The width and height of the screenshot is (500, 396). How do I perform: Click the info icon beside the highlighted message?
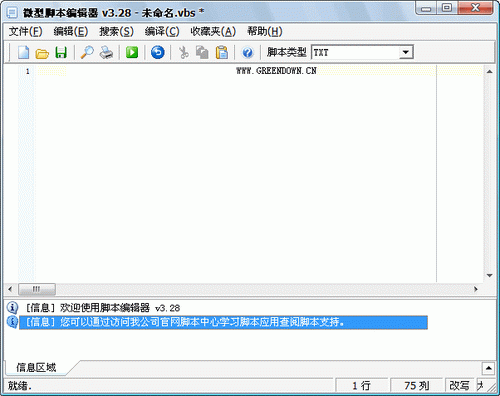12,322
